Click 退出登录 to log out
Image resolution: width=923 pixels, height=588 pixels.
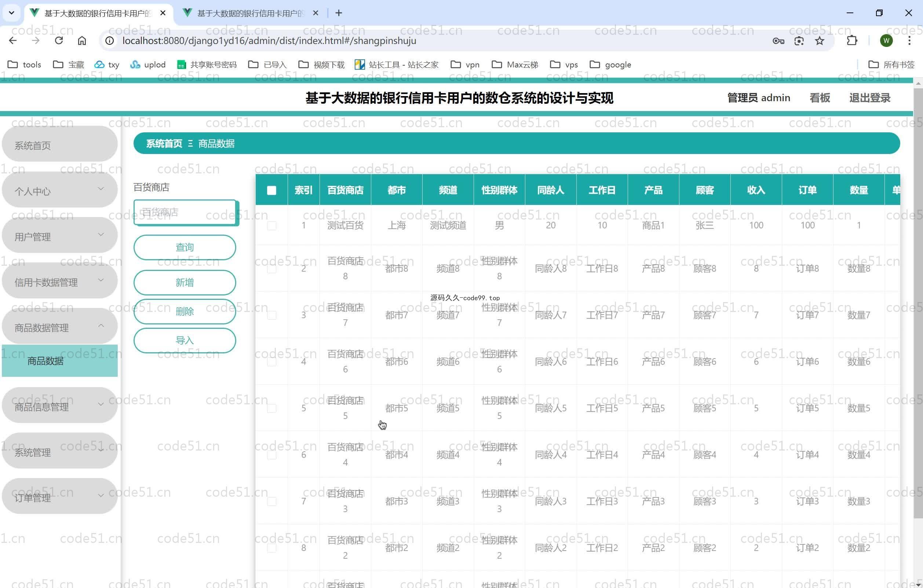(x=870, y=98)
